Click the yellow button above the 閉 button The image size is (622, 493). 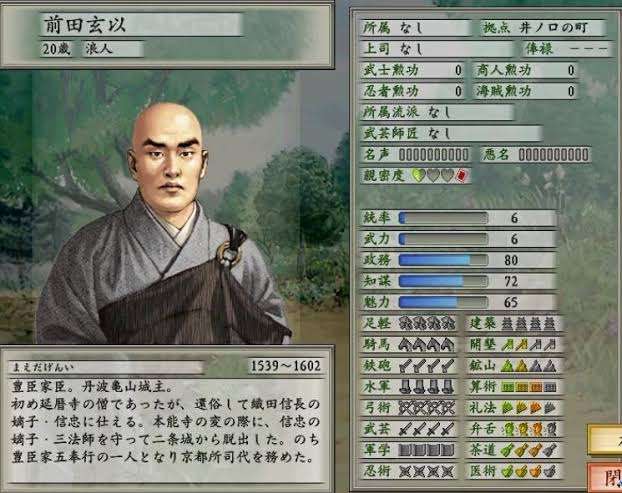[605, 439]
